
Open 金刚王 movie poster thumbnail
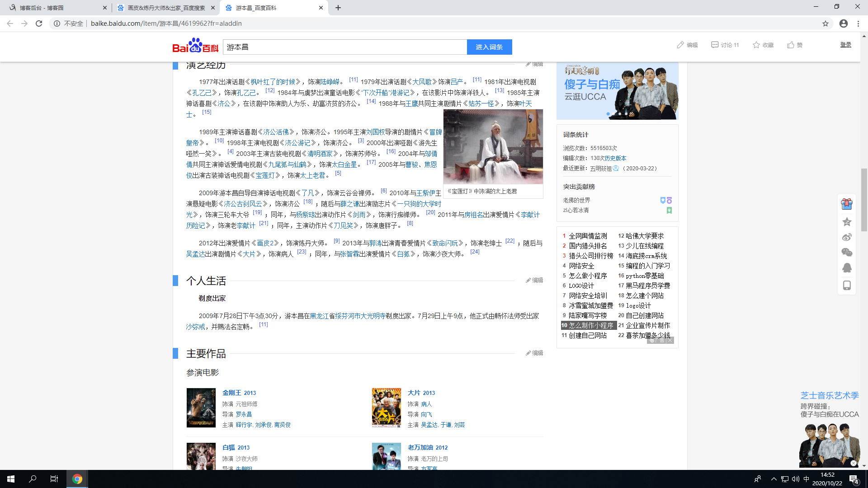(x=201, y=408)
